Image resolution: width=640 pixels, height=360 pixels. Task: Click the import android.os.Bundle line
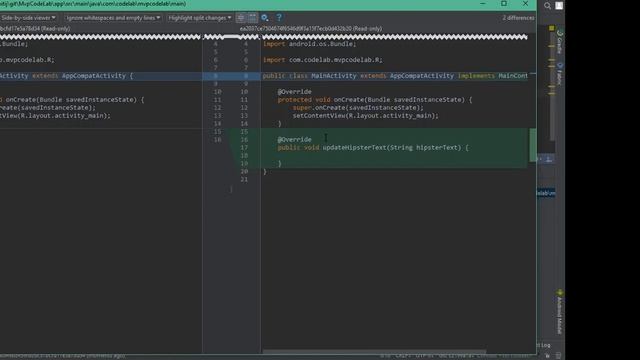[310, 44]
